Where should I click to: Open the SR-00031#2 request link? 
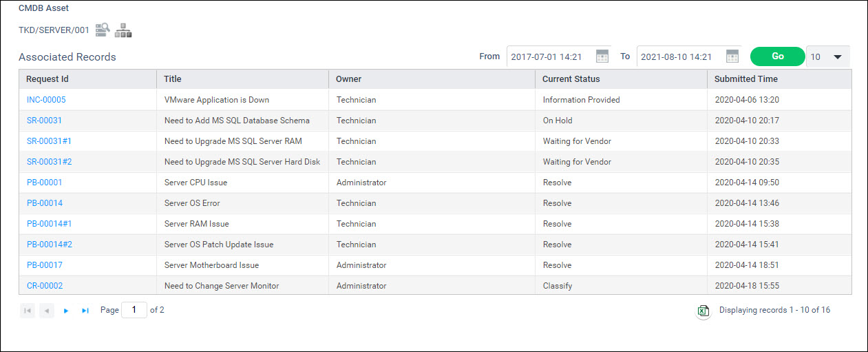click(x=49, y=162)
